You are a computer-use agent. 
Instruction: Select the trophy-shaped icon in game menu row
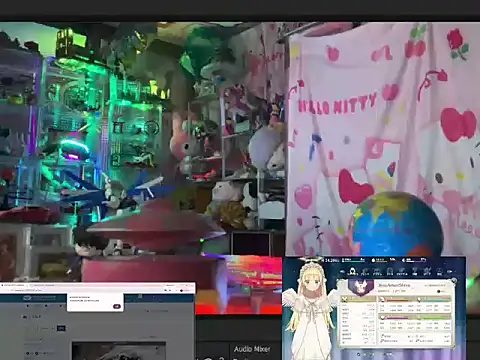click(x=414, y=271)
